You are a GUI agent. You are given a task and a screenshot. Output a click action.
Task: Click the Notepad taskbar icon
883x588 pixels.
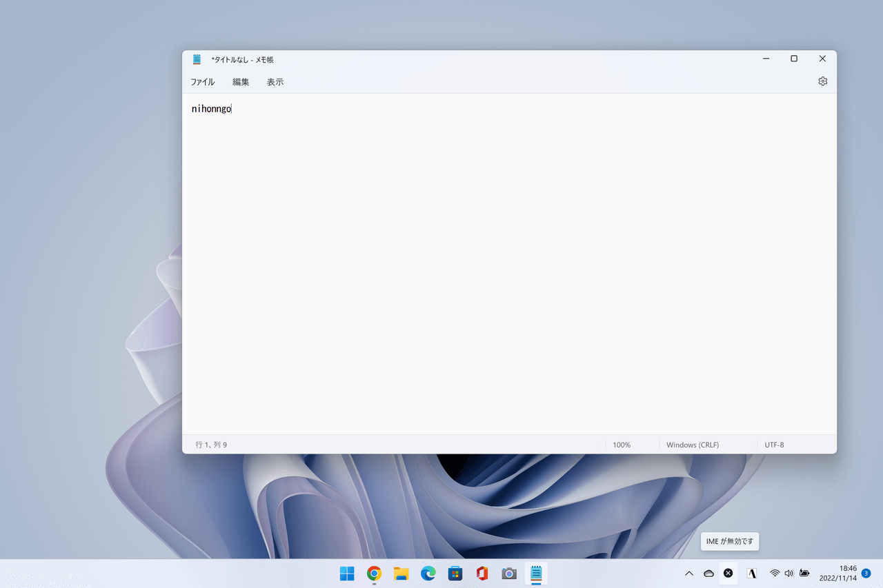pyautogui.click(x=536, y=574)
